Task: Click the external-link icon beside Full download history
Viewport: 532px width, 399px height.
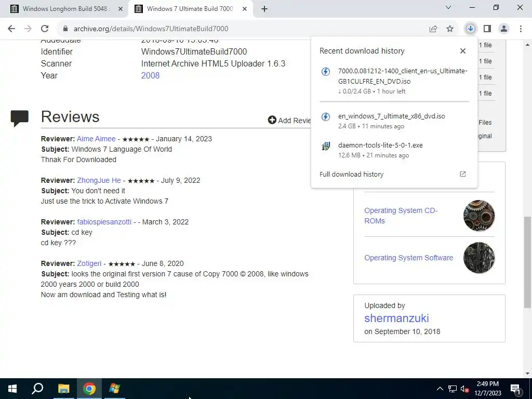Action: point(463,174)
